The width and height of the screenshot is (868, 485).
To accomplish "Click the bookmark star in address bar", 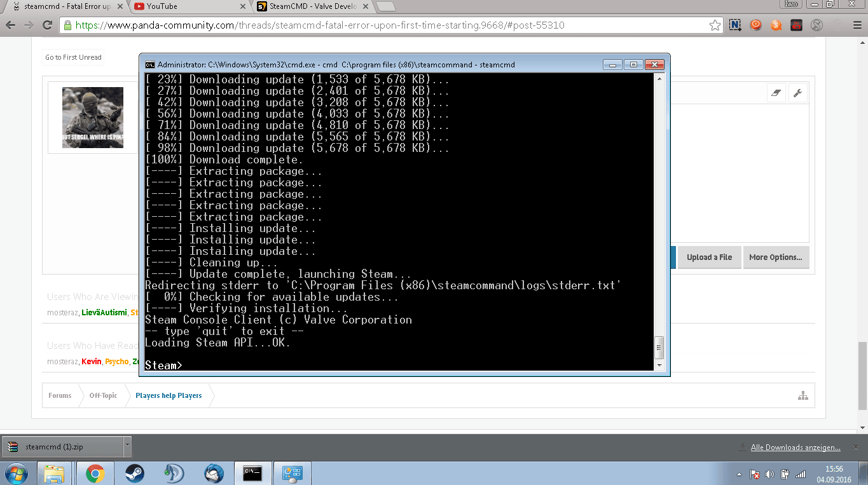I will pyautogui.click(x=715, y=25).
